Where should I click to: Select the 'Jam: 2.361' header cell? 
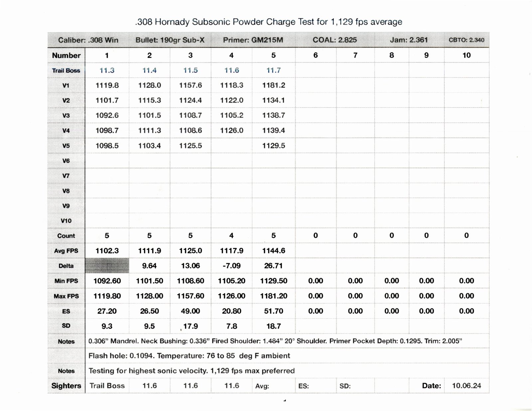pos(409,40)
